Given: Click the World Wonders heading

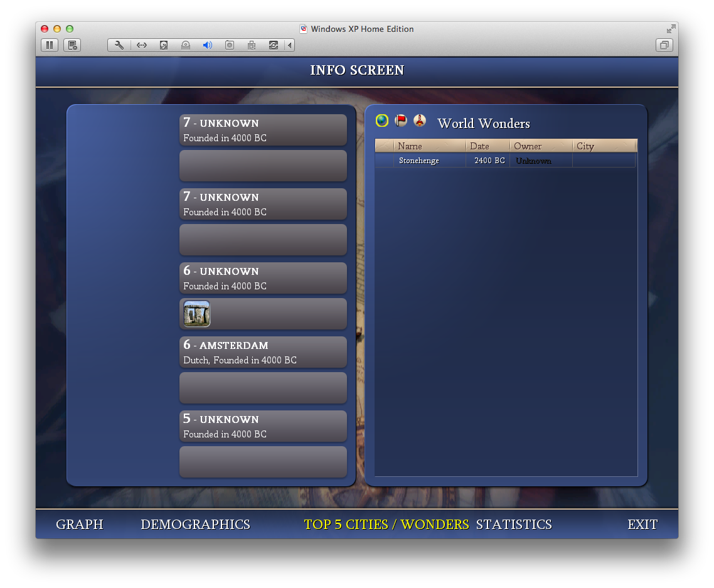Looking at the screenshot, I should click(484, 124).
